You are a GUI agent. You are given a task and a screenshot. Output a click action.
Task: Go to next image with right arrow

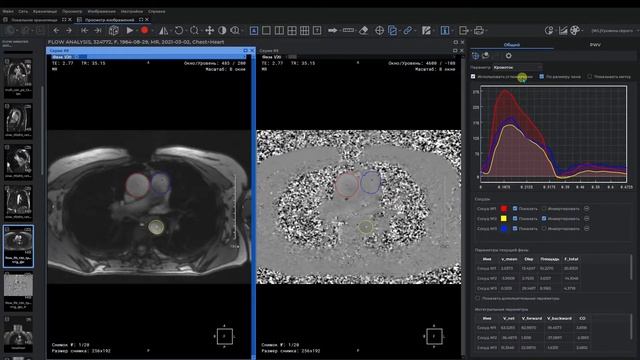[69, 31]
